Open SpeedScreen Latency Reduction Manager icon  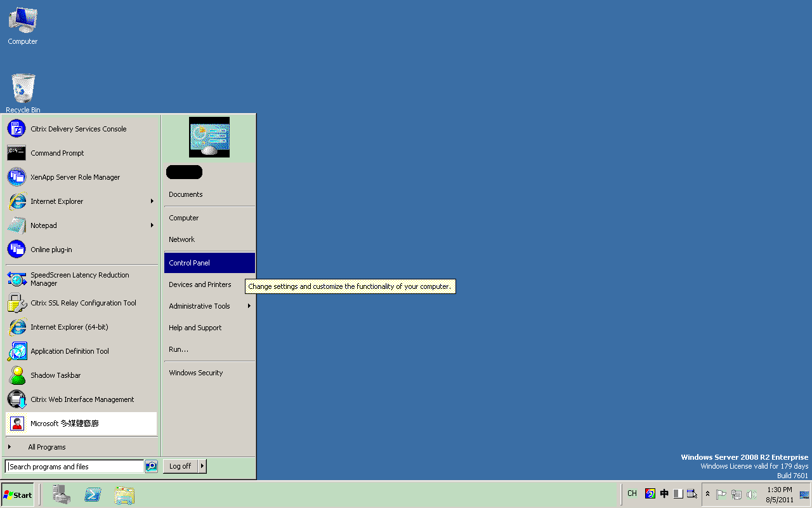point(16,279)
